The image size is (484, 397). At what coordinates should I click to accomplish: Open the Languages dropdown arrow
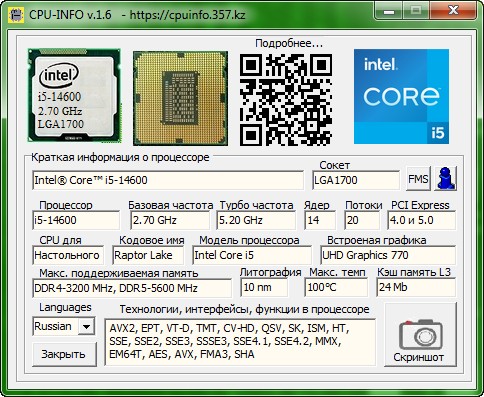click(86, 326)
